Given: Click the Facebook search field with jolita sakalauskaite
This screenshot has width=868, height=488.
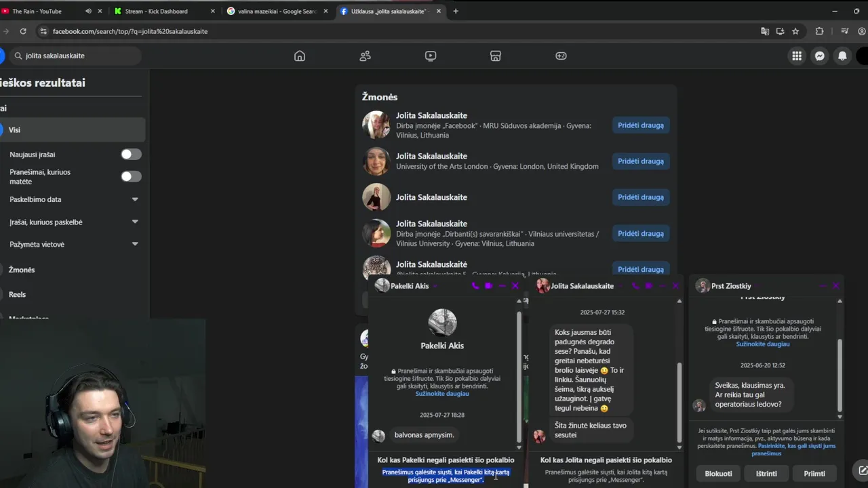Looking at the screenshot, I should click(76, 56).
